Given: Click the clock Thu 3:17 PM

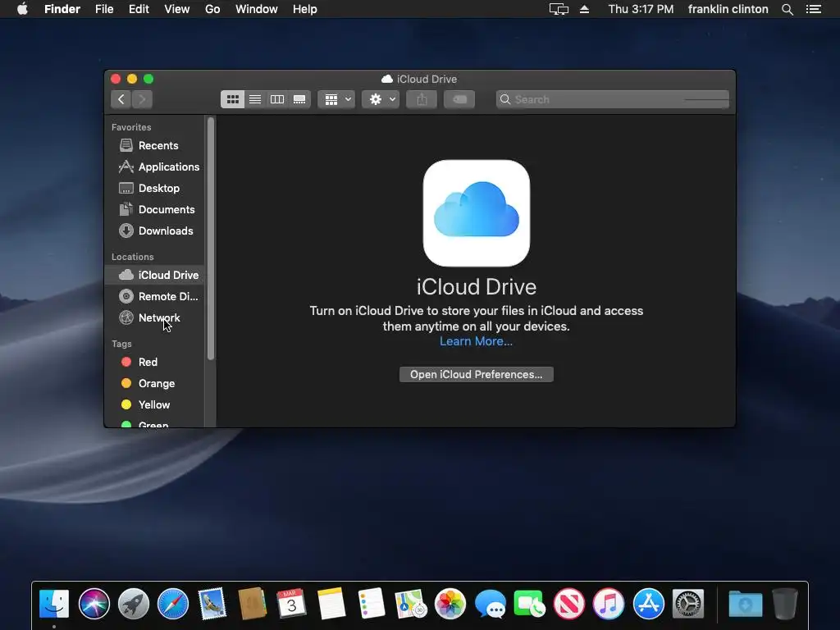Looking at the screenshot, I should click(x=641, y=9).
